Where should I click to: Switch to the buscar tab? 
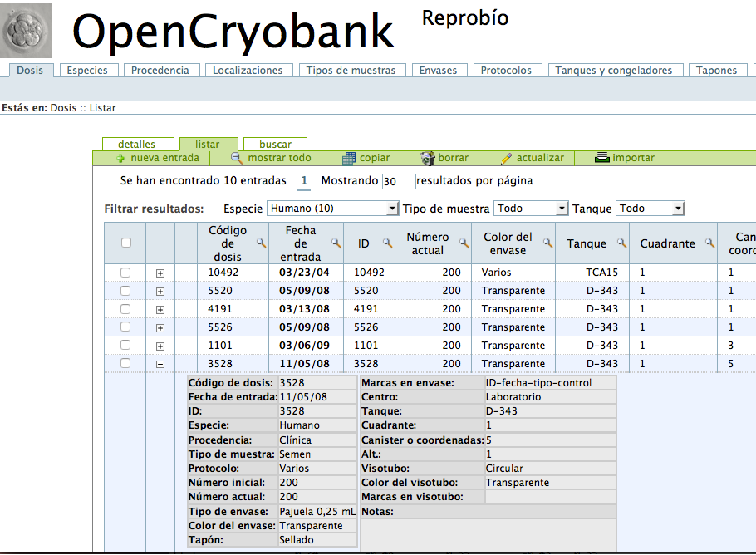[275, 143]
